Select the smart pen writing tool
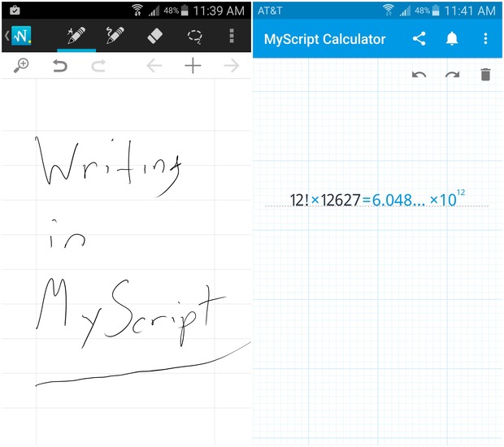The width and height of the screenshot is (504, 447). pyautogui.click(x=76, y=35)
